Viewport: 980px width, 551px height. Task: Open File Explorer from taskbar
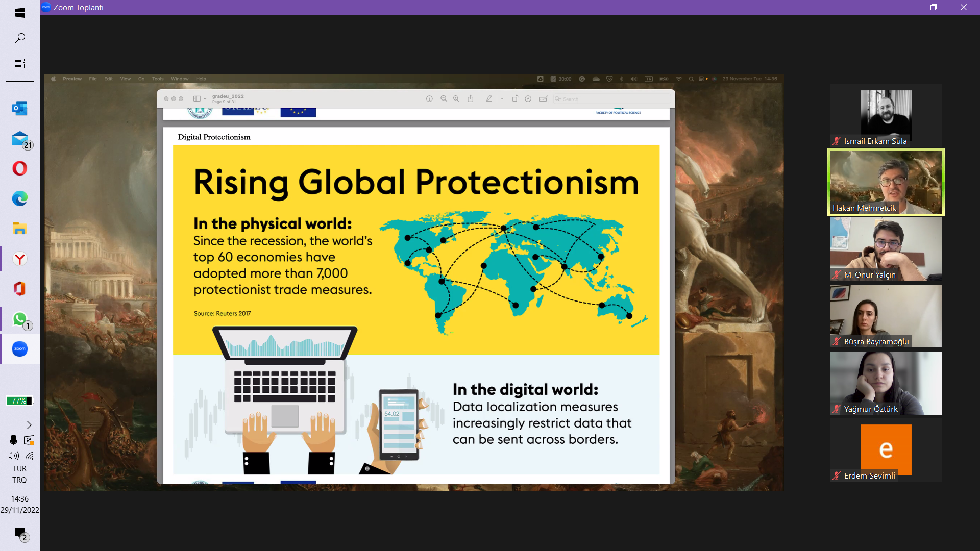tap(19, 229)
